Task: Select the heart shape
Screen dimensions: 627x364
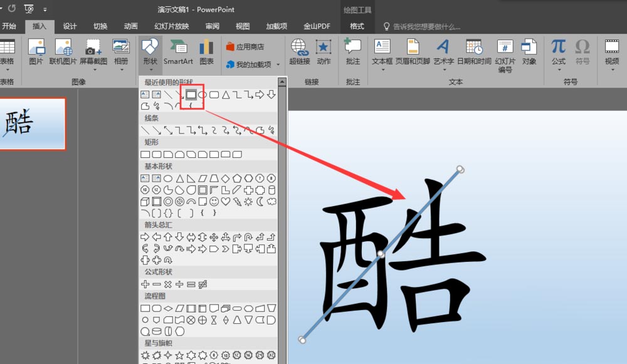Action: (x=226, y=201)
